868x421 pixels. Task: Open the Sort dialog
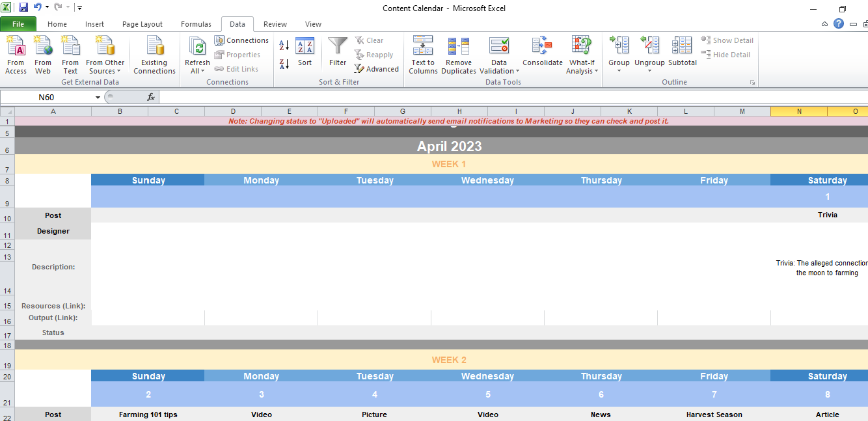point(305,52)
